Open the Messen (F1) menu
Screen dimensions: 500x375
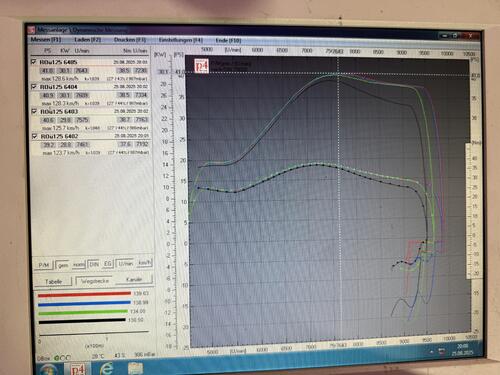pyautogui.click(x=46, y=39)
